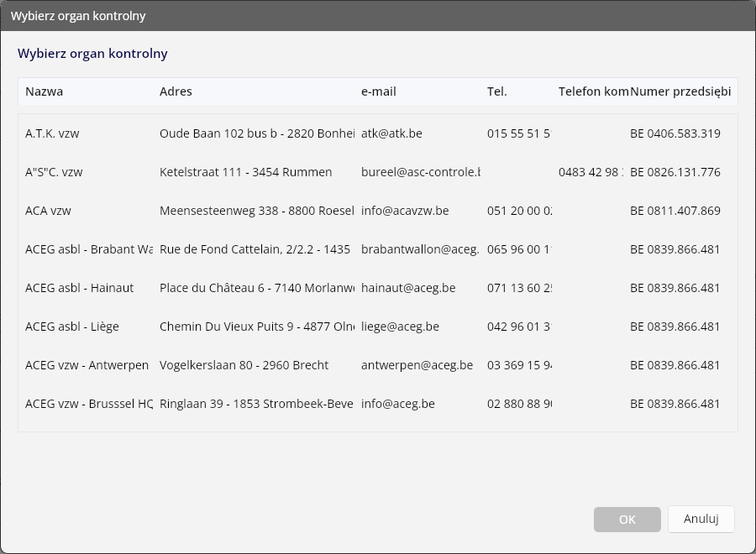Select the ACEG vzw - Brusssel row
This screenshot has width=756, height=554.
(x=378, y=403)
